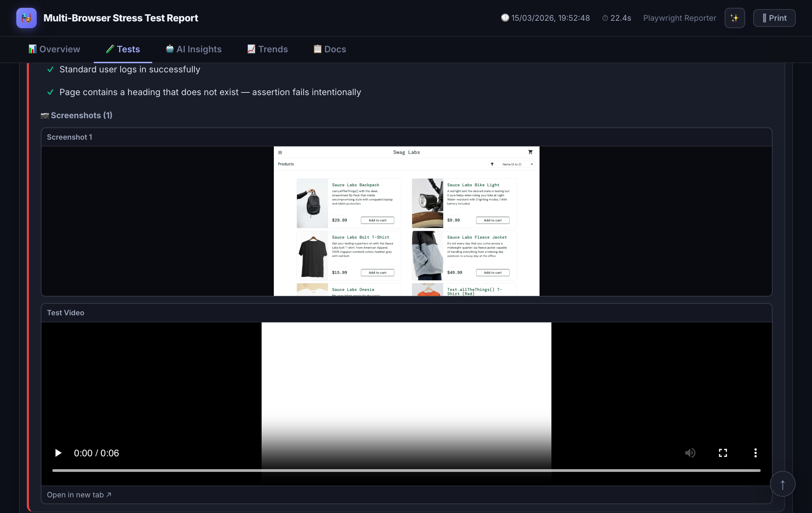
Task: Click the video time display 0:00 / 0:06
Action: coord(96,453)
